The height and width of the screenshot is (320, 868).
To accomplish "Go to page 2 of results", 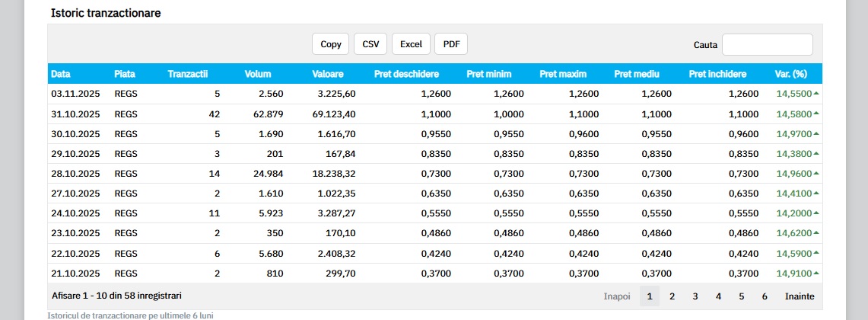I will coord(672,296).
